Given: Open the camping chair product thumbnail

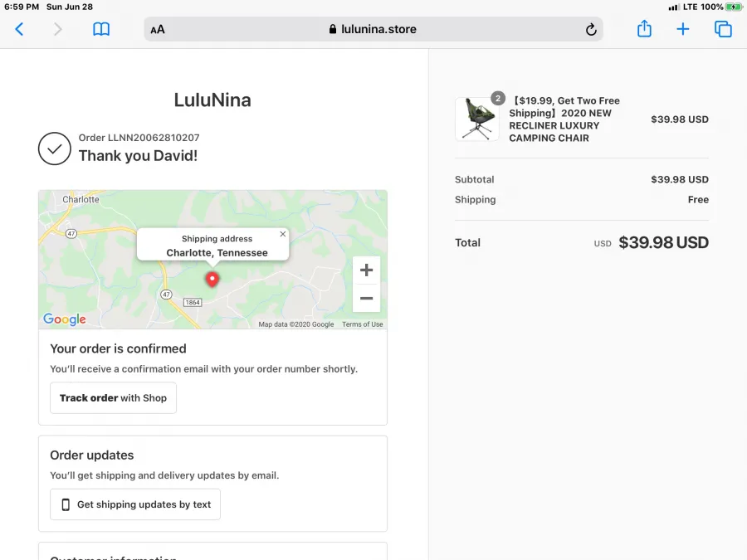Looking at the screenshot, I should coord(477,119).
